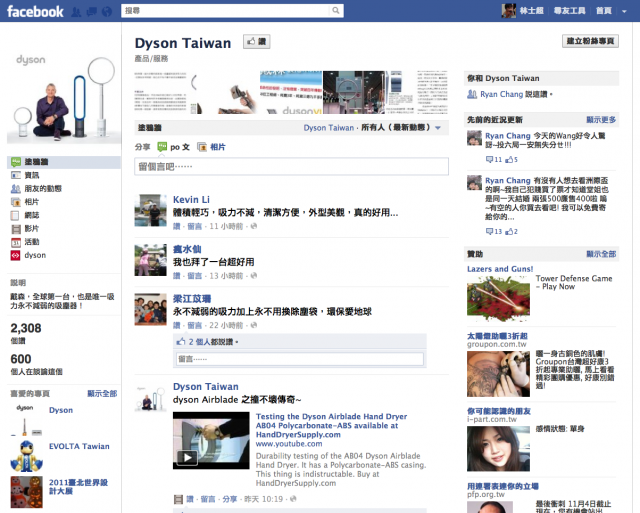Select the photo share option

211,147
